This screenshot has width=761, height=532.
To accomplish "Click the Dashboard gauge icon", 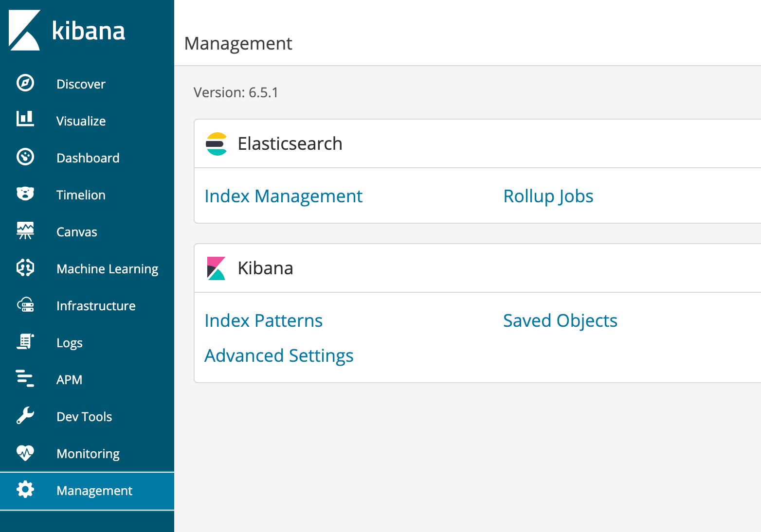I will (25, 157).
